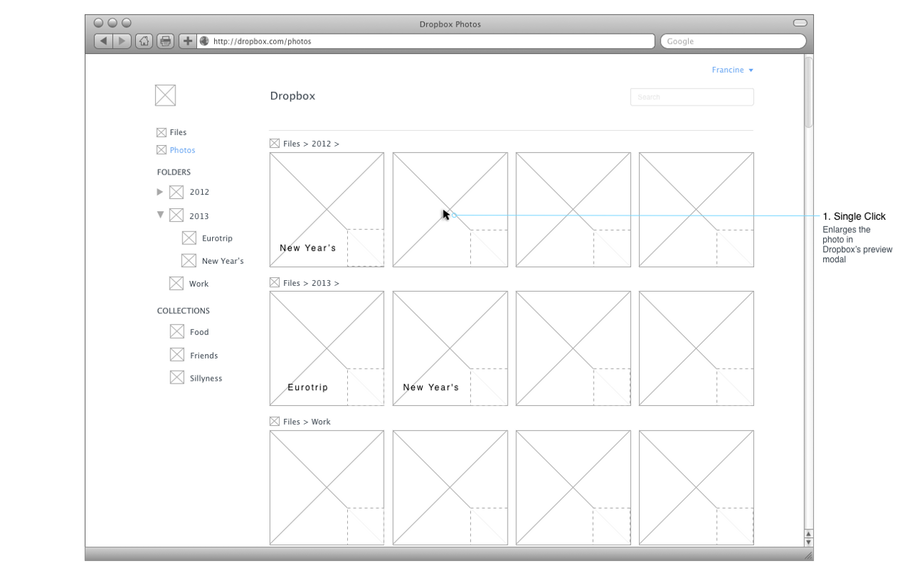The width and height of the screenshot is (900, 574).
Task: Open the Photos section in sidebar
Action: (x=183, y=150)
